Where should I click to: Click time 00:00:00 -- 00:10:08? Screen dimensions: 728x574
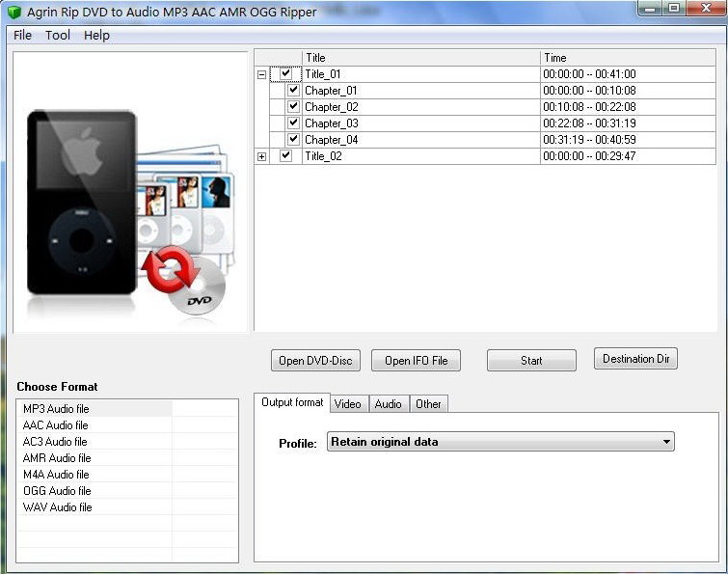click(x=589, y=91)
